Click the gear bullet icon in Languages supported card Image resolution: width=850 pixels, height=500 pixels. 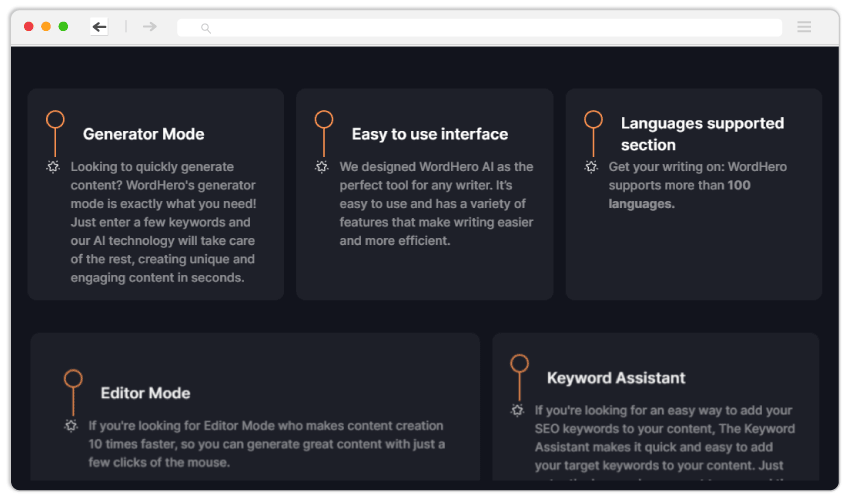[x=591, y=166]
